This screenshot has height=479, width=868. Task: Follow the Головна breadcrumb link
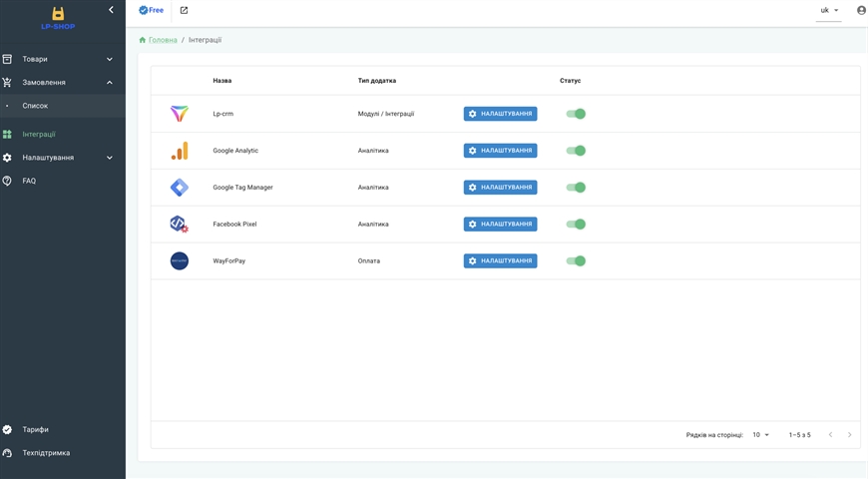pyautogui.click(x=163, y=40)
